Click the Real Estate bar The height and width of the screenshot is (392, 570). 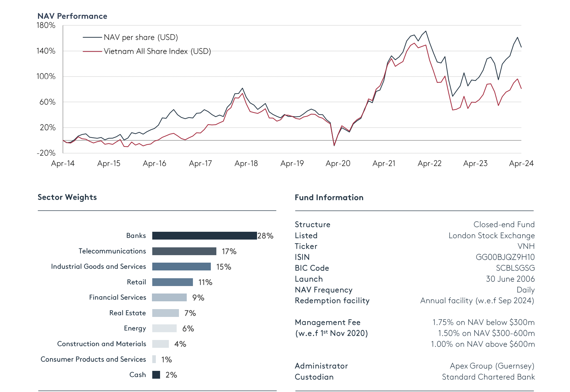[165, 313]
